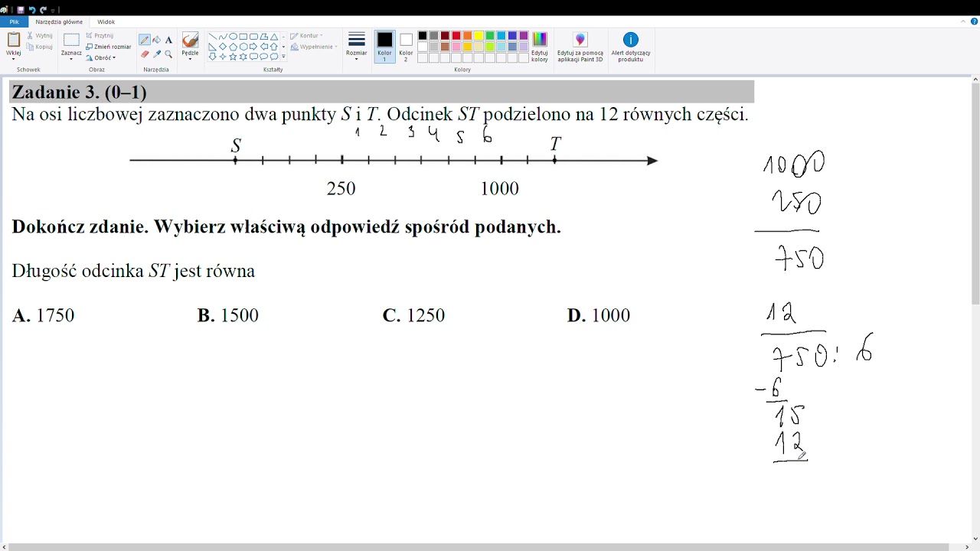
Task: Pick the green color swatch
Action: (490, 36)
